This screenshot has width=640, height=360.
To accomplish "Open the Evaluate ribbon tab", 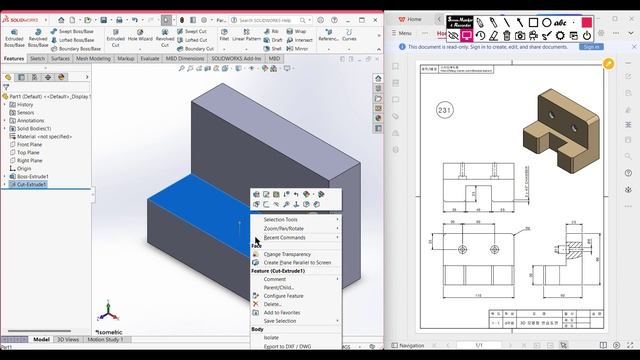I will (150, 59).
